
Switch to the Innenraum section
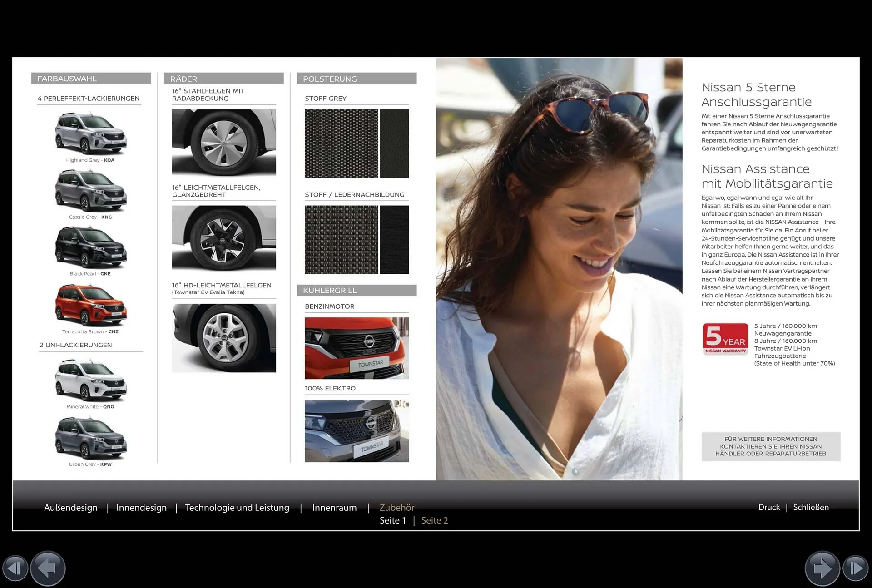[x=334, y=508]
